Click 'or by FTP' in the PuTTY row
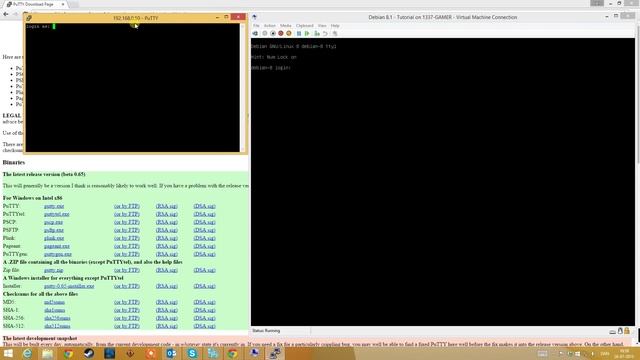Screen dimensions: 640x360 coord(127,206)
